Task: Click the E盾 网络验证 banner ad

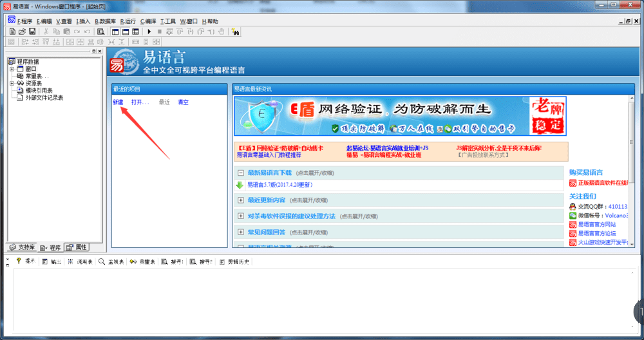Action: [x=400, y=116]
